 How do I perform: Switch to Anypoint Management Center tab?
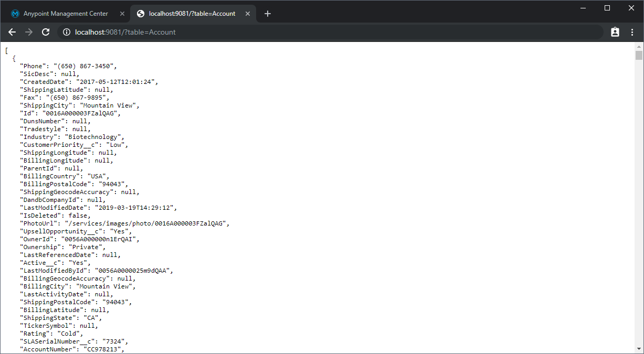66,14
